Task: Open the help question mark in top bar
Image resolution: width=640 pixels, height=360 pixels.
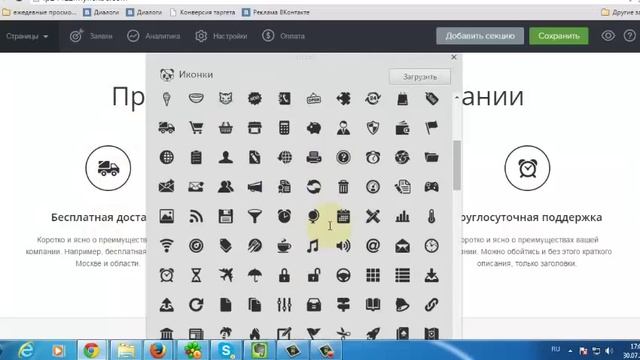Action: coord(630,36)
